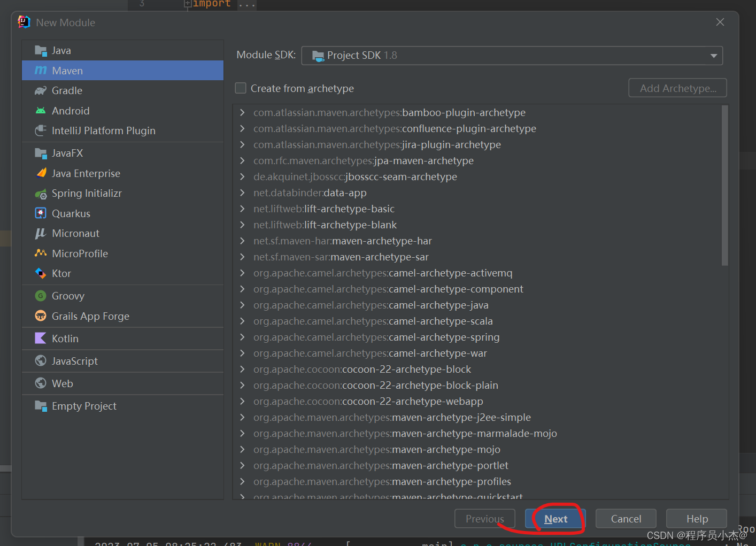Select maven-archetype-sar row
Screen dimensions: 756x546
(x=477, y=257)
